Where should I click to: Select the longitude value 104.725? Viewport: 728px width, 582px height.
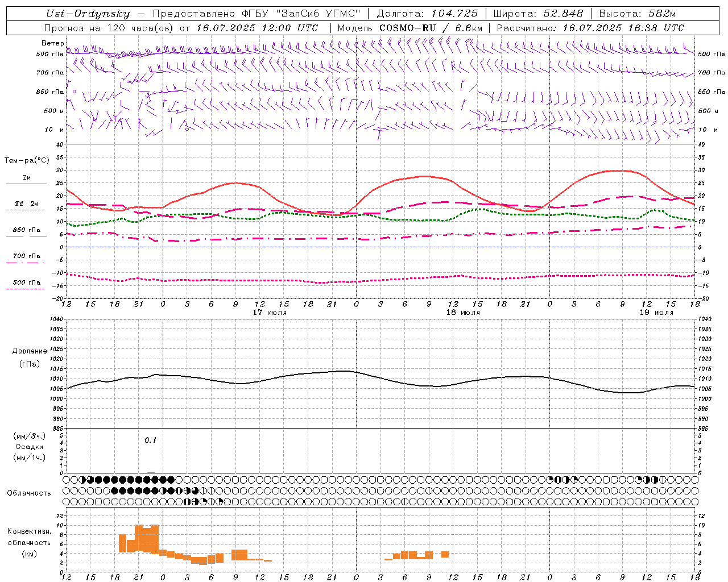(x=454, y=14)
